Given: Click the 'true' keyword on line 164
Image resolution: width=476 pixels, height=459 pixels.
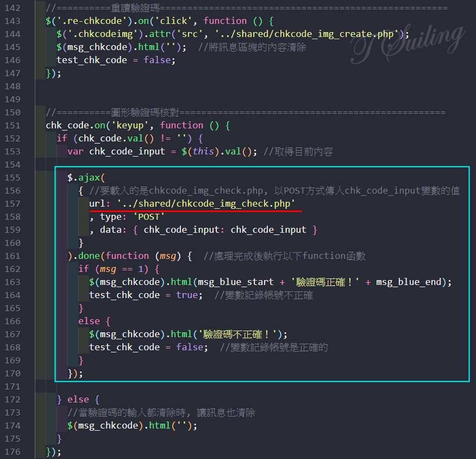Looking at the screenshot, I should coord(187,295).
